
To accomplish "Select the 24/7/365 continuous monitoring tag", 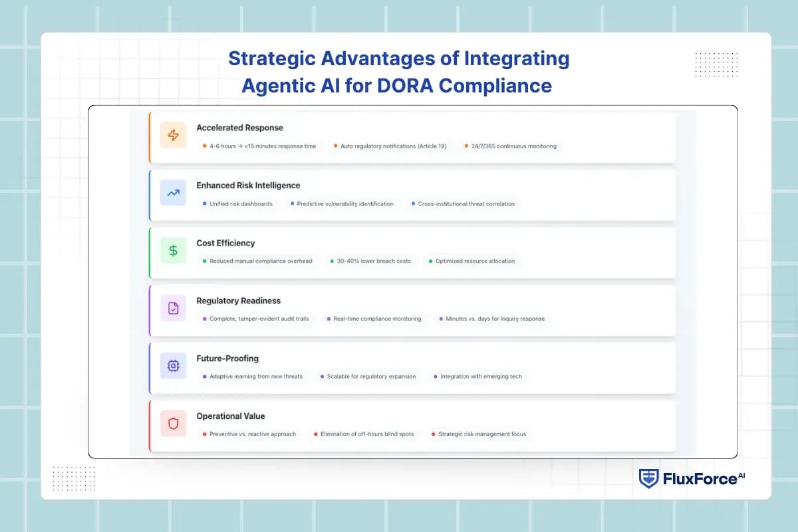I will (510, 146).
